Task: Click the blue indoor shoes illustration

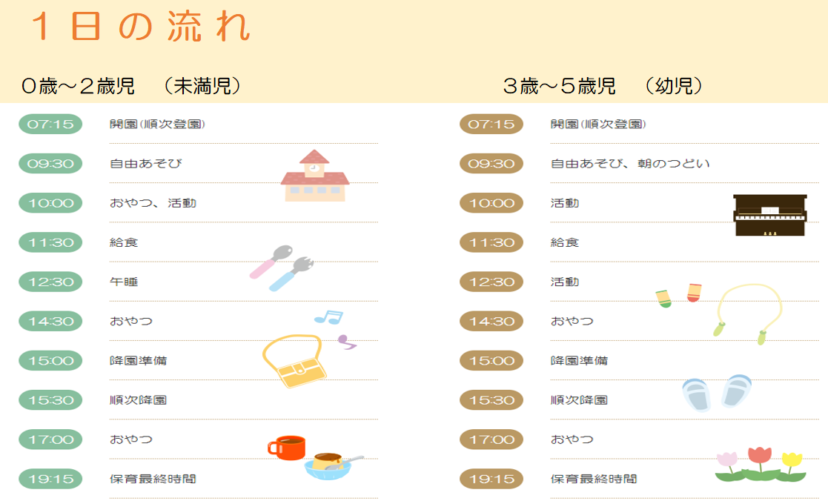Action: click(x=717, y=393)
